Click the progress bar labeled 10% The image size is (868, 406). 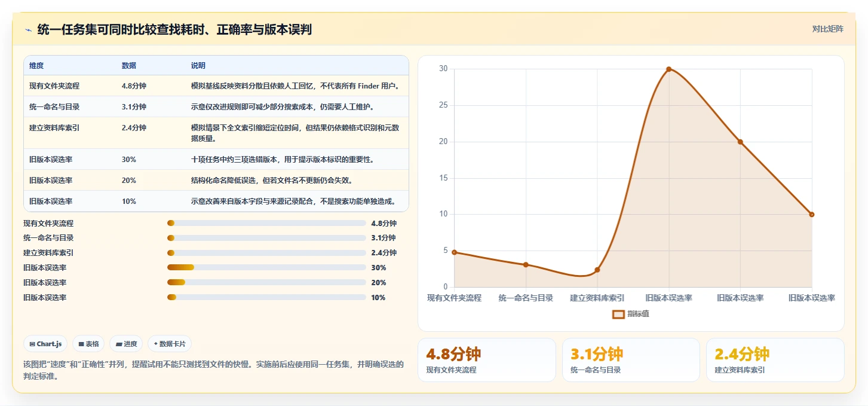click(x=266, y=297)
